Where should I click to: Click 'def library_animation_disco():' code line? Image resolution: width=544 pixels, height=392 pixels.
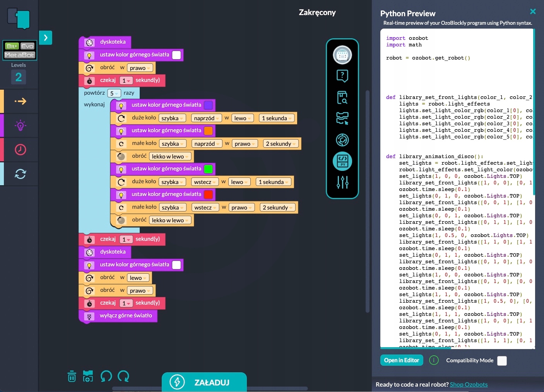[x=435, y=157]
